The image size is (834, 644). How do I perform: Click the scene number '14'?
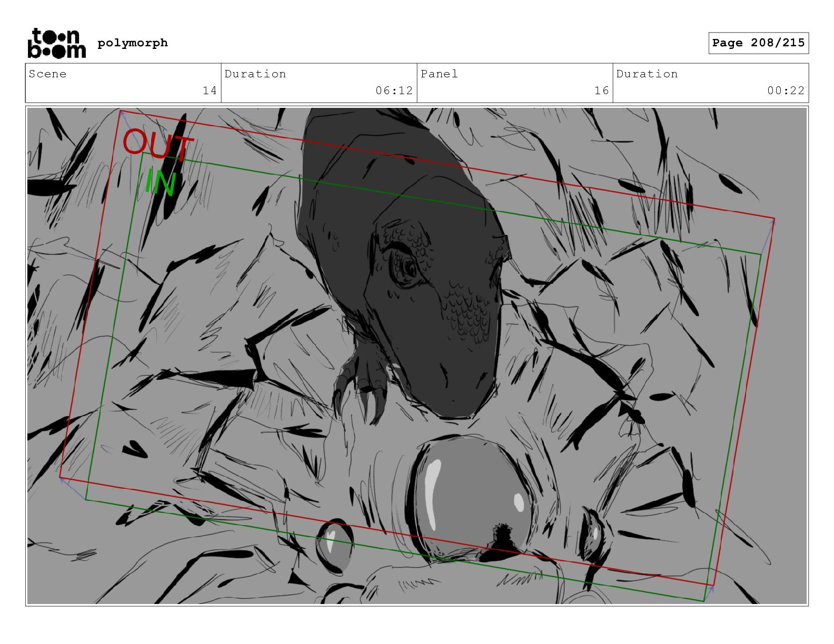click(x=210, y=90)
